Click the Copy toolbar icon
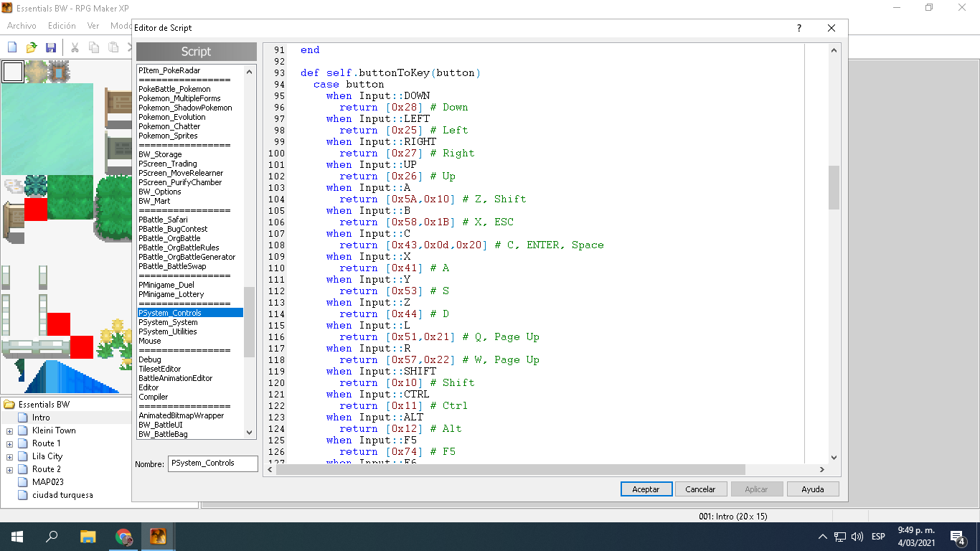The height and width of the screenshot is (551, 980). 94,47
